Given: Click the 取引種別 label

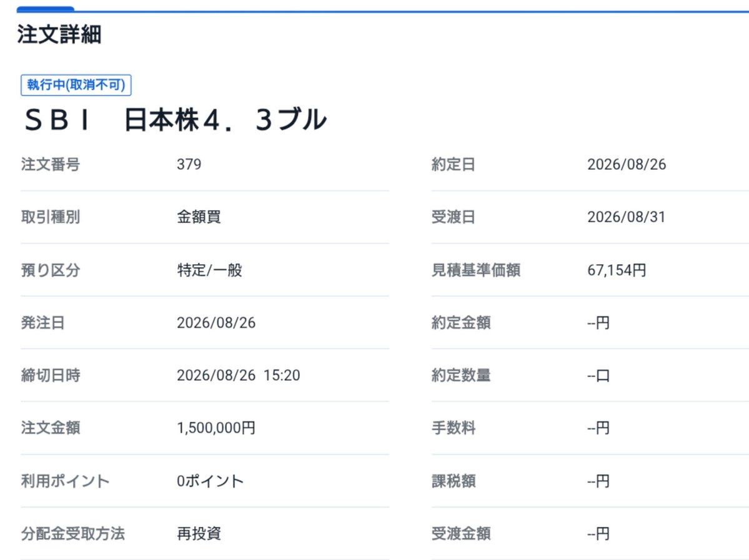Looking at the screenshot, I should (50, 217).
